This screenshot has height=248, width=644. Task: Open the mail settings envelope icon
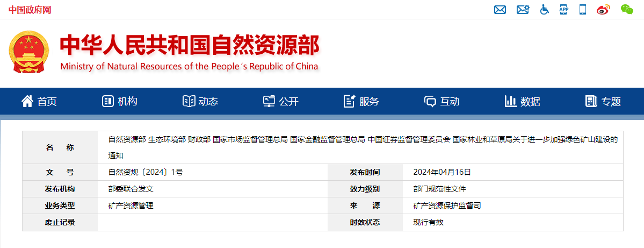(x=523, y=10)
